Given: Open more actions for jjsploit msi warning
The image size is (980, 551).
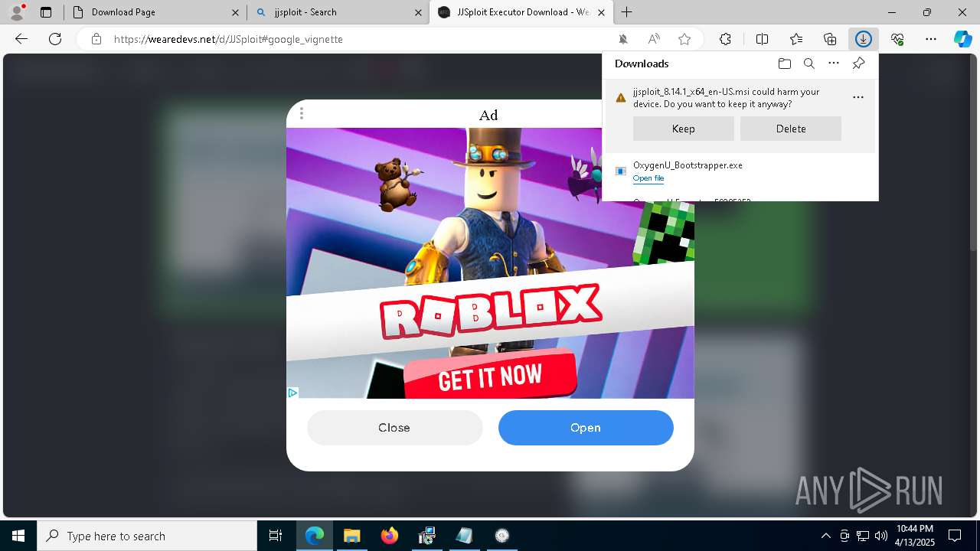Looking at the screenshot, I should coord(858,97).
